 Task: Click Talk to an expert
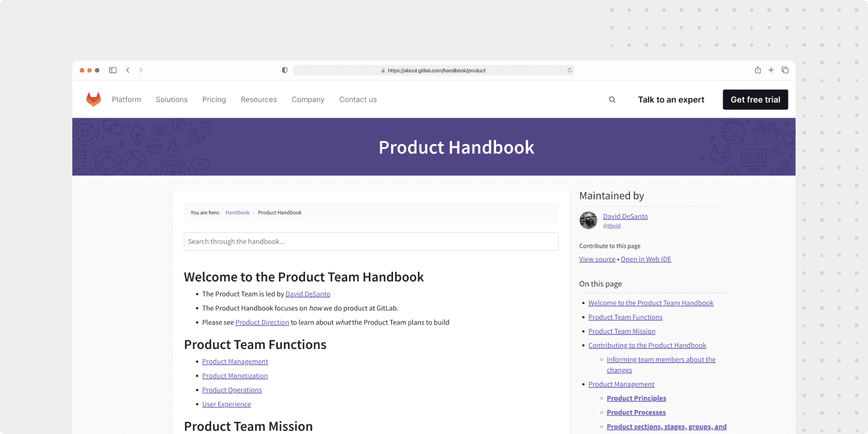click(x=671, y=100)
